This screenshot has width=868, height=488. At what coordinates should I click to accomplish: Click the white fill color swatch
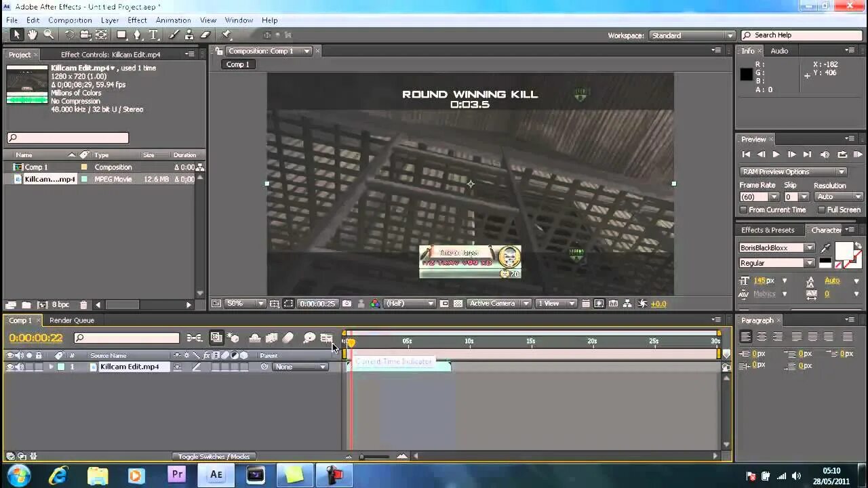(843, 251)
